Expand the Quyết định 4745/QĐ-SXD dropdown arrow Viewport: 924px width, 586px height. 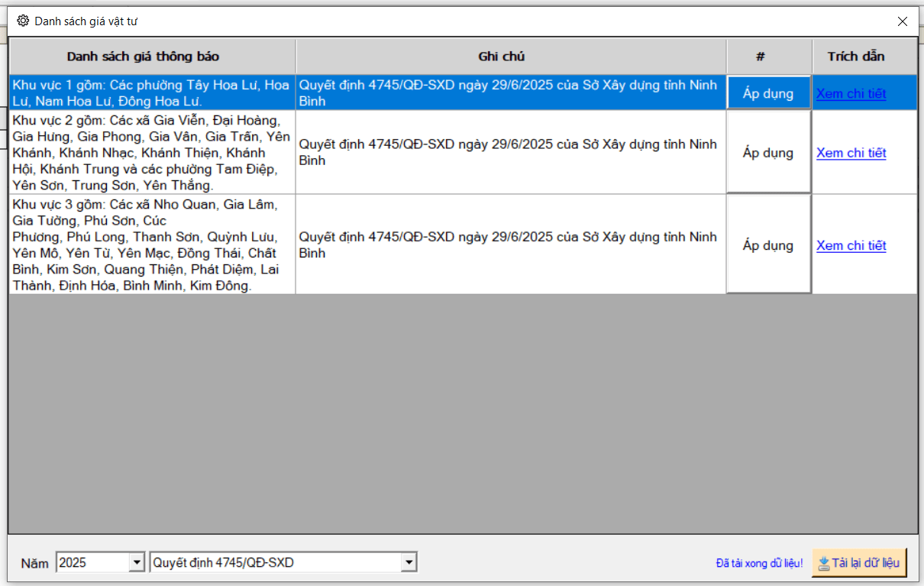click(409, 563)
